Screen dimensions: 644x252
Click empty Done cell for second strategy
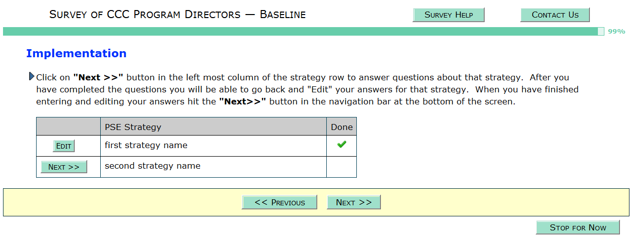click(x=342, y=167)
